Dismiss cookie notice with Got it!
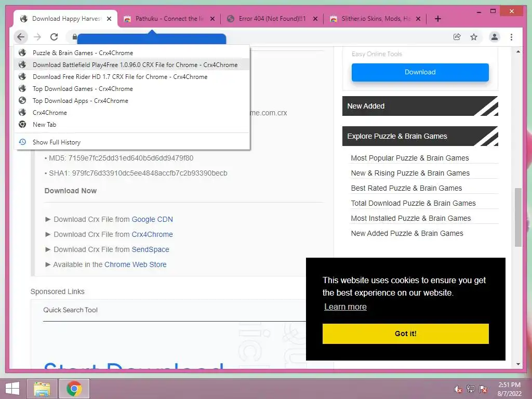 pos(405,334)
